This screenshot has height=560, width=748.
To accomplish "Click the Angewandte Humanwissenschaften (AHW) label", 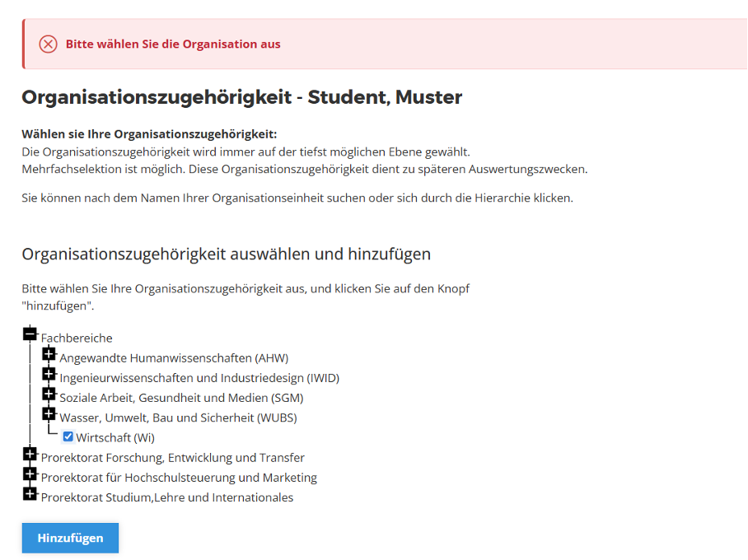I will (x=174, y=358).
